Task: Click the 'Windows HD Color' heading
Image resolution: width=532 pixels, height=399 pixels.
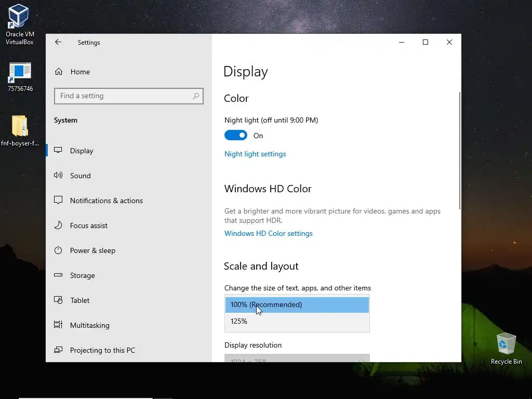Action: 268,189
